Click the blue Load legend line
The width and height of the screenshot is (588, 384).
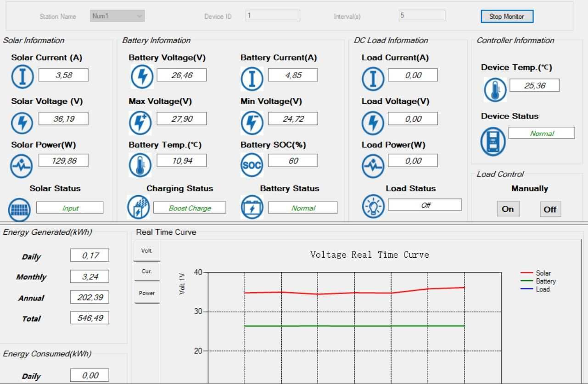527,289
